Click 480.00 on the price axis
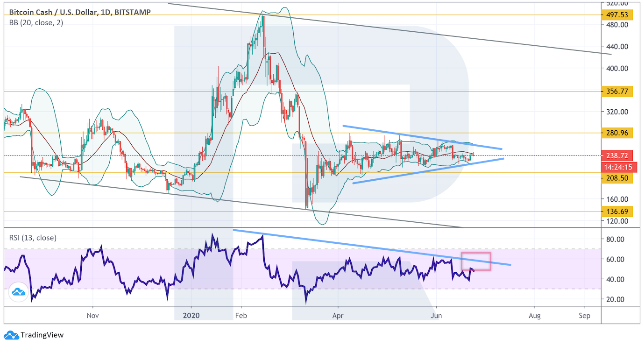The height and width of the screenshot is (346, 644). (x=617, y=25)
